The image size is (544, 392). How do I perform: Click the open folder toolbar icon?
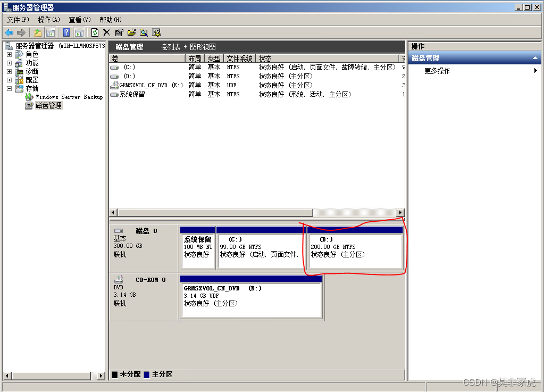[131, 32]
